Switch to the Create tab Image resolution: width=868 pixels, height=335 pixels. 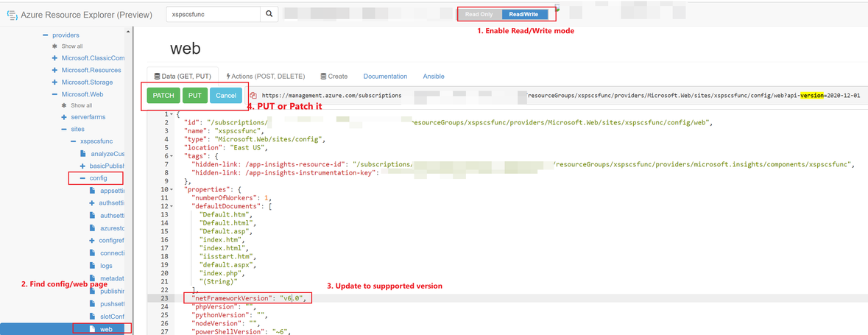click(x=334, y=77)
